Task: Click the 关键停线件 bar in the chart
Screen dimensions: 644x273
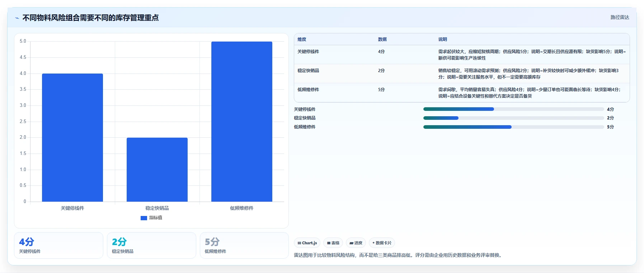Action: (72, 137)
